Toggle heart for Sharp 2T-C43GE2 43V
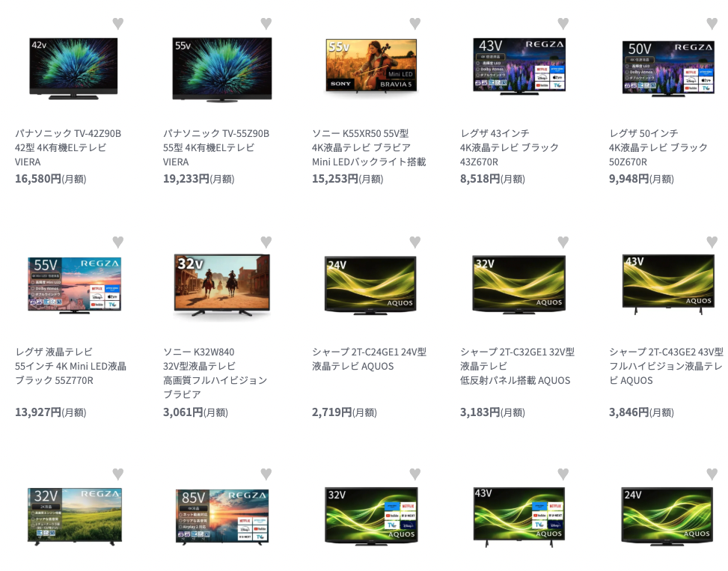This screenshot has width=728, height=571. tap(712, 242)
